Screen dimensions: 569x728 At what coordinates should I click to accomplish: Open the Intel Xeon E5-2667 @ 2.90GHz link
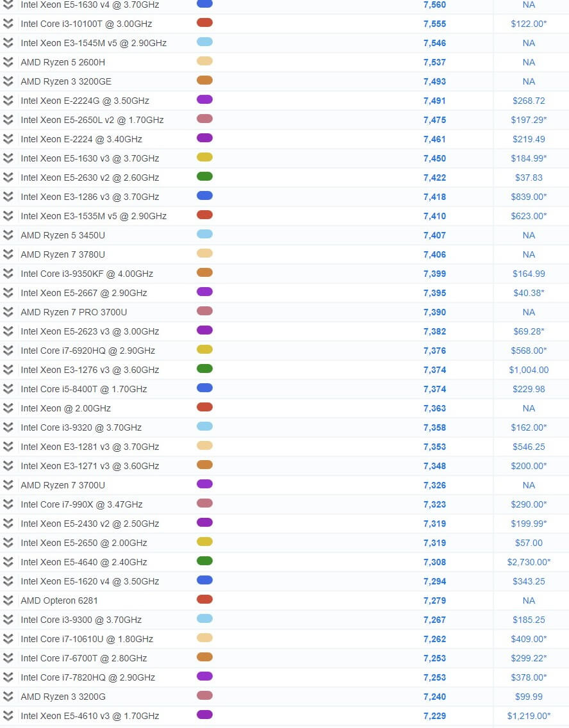click(x=83, y=293)
